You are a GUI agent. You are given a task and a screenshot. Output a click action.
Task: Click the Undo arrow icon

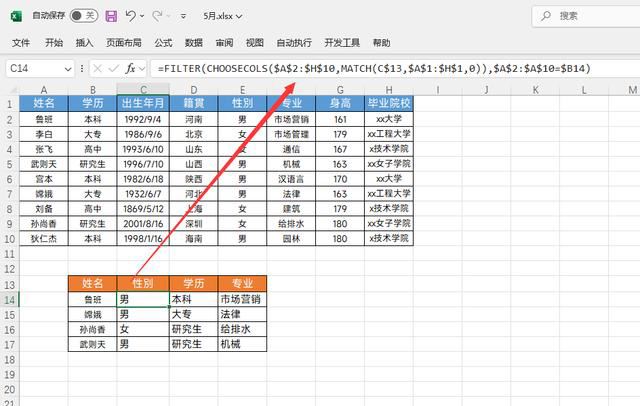[131, 16]
